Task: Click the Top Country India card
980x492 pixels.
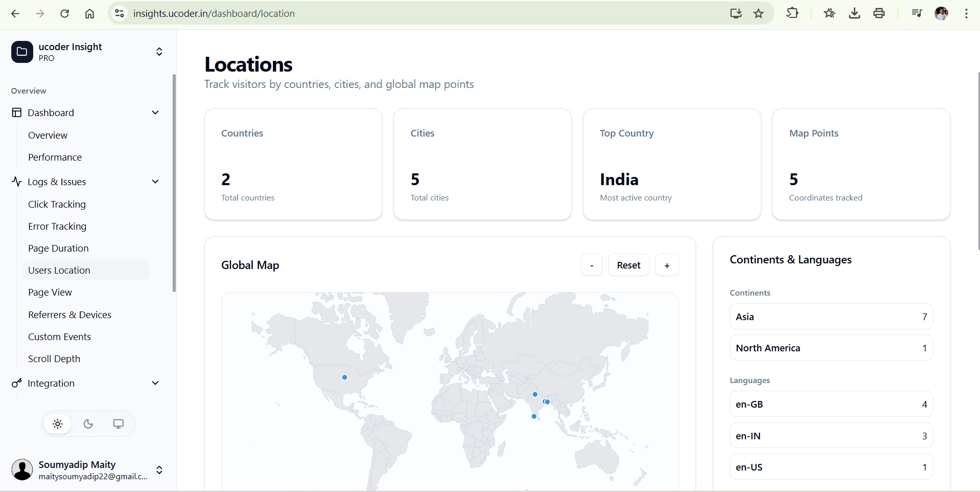Action: [x=672, y=164]
